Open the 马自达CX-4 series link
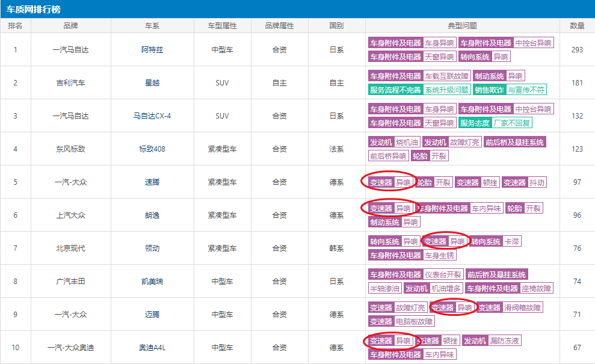595x364 pixels. coord(152,116)
